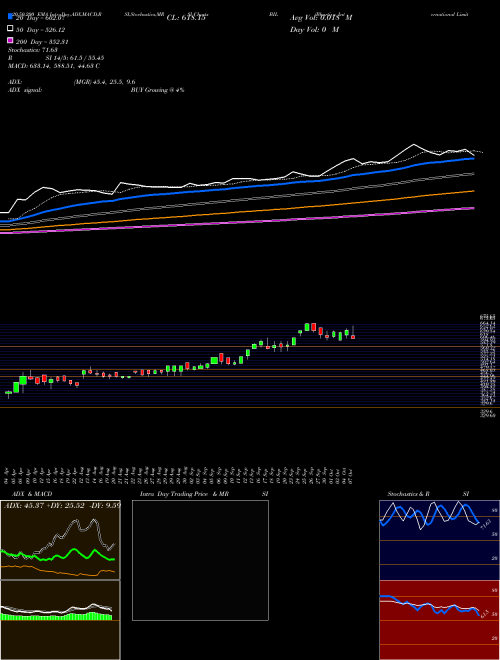Click the 'BUY Growing @ 4%' ADX signal

pyautogui.click(x=157, y=90)
